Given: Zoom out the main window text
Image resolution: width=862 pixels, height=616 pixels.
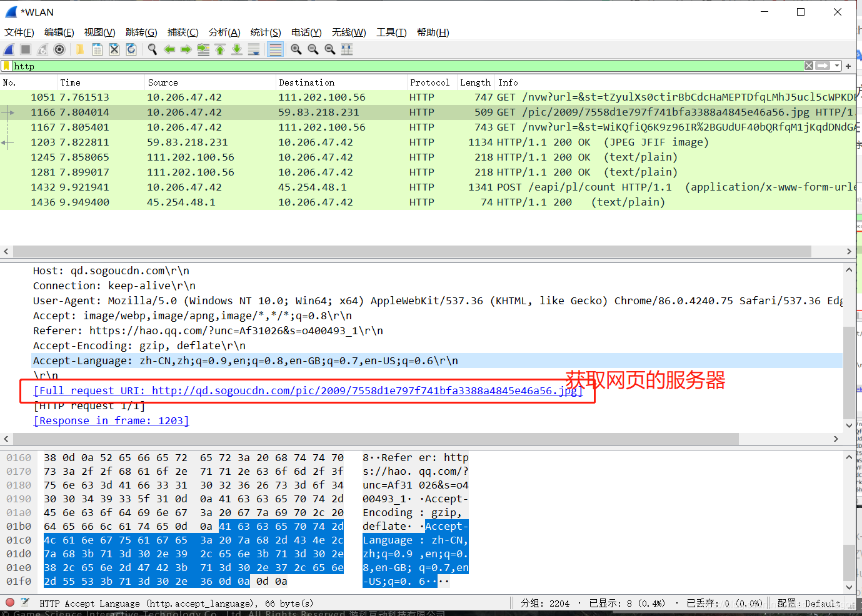Looking at the screenshot, I should pos(313,49).
